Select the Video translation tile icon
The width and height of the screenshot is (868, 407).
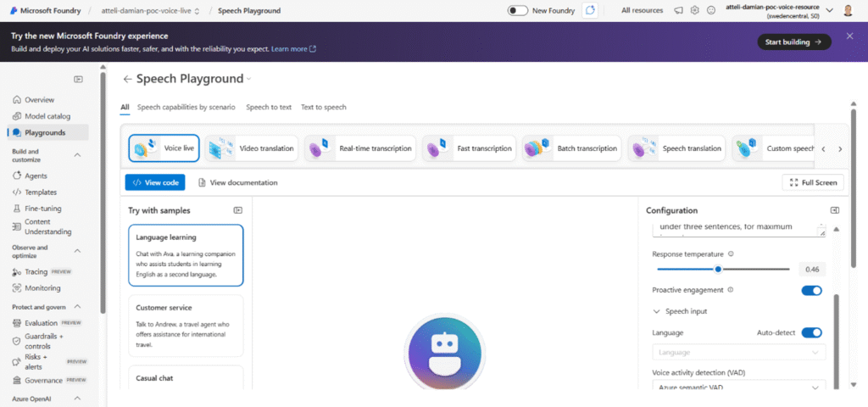tap(221, 148)
